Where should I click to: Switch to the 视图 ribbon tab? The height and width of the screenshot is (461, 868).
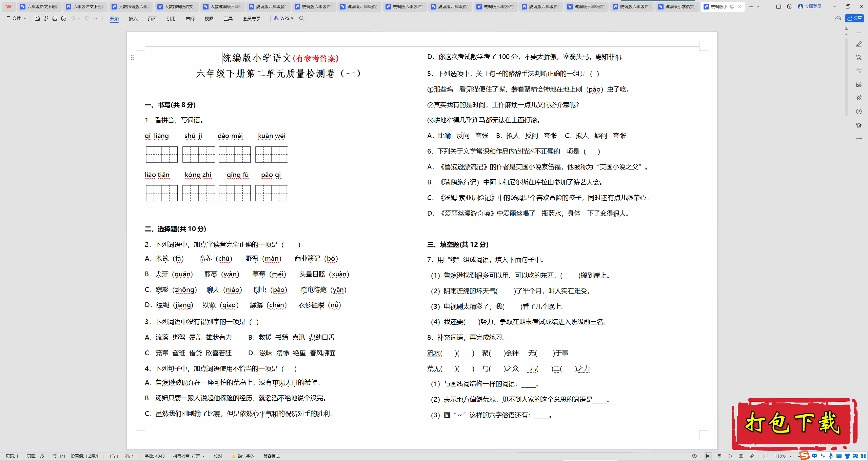(209, 19)
